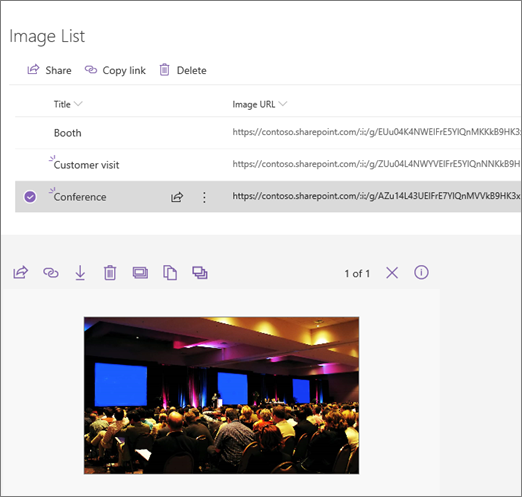This screenshot has width=522, height=497.
Task: Share the previewed image from viewer toolbar
Action: click(21, 273)
